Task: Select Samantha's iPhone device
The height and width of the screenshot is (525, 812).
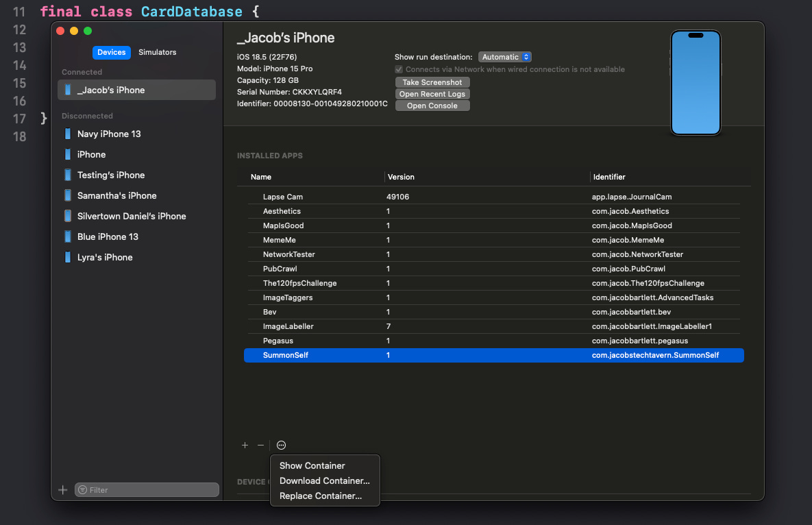Action: [137, 196]
